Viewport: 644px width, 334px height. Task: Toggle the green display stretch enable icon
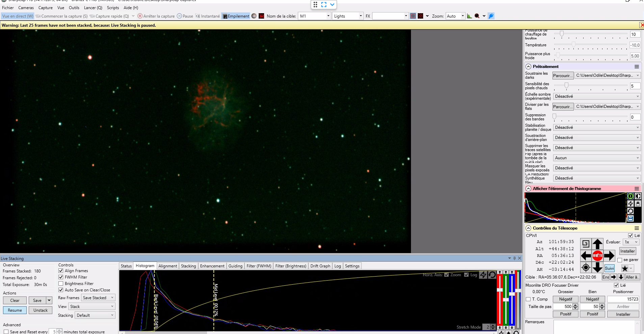point(630,196)
